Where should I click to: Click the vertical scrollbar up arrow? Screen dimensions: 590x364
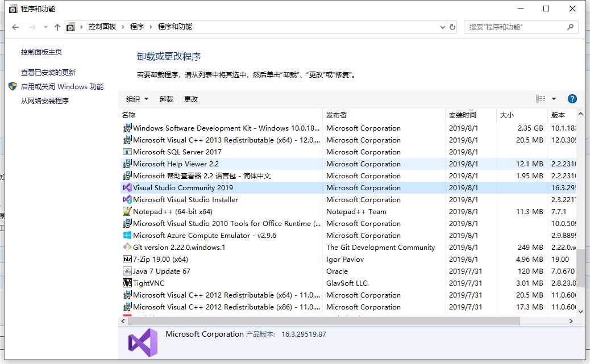click(x=580, y=114)
